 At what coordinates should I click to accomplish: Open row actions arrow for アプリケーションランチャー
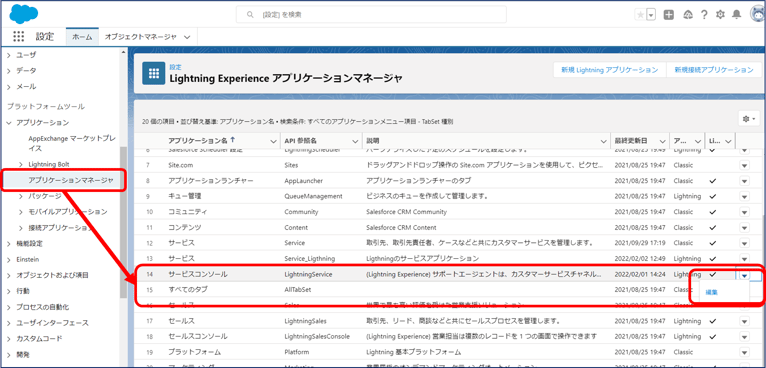click(x=744, y=181)
